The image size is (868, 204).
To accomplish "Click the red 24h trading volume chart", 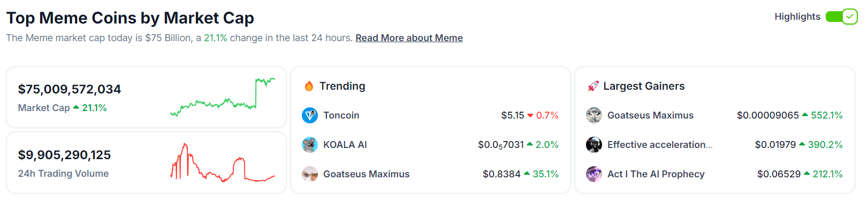I will pyautogui.click(x=223, y=162).
